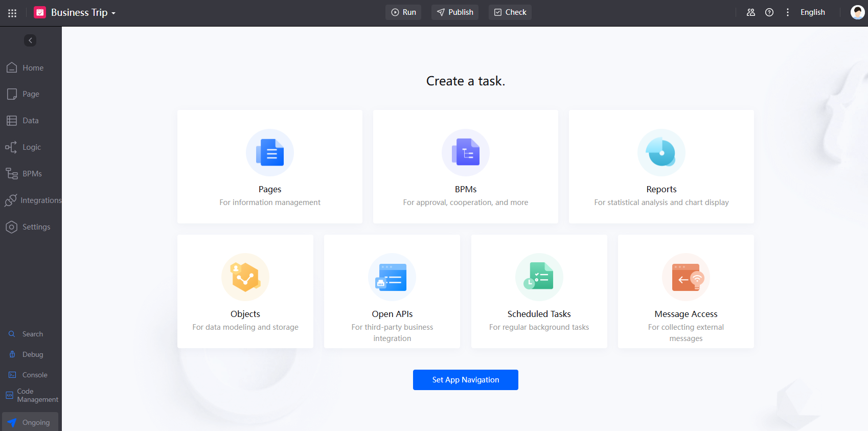
Task: Open the help question mark icon
Action: [769, 12]
